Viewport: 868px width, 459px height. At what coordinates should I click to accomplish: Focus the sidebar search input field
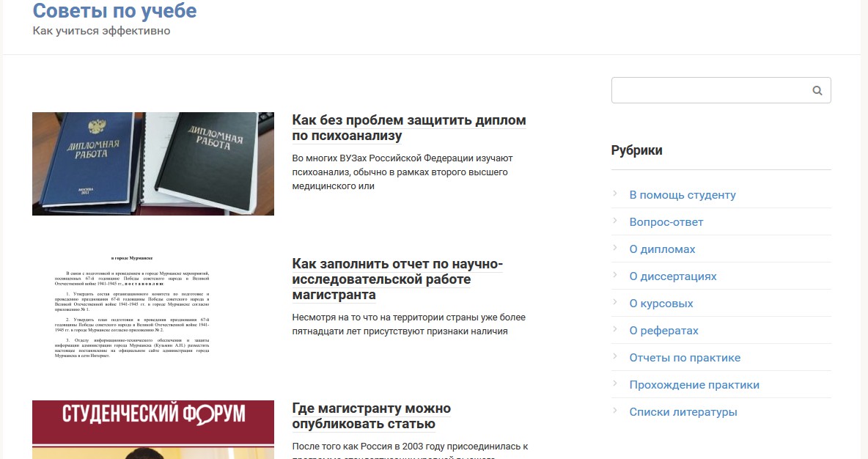pyautogui.click(x=721, y=90)
